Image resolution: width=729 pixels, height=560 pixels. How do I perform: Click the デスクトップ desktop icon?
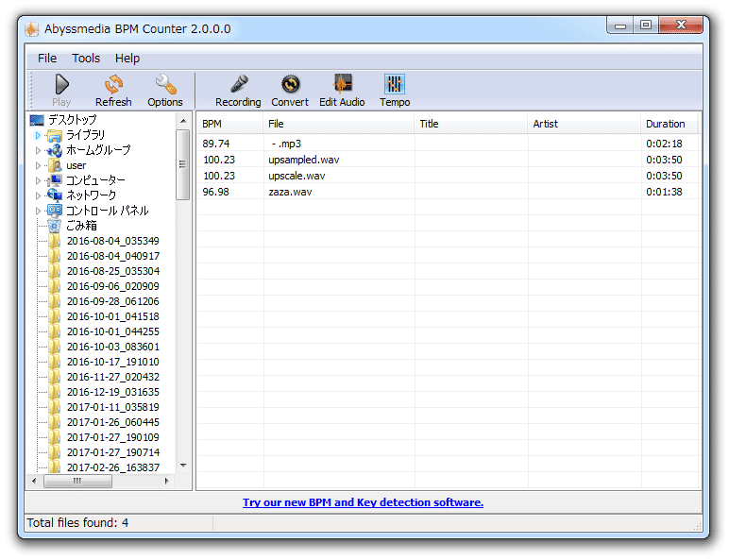[x=37, y=121]
